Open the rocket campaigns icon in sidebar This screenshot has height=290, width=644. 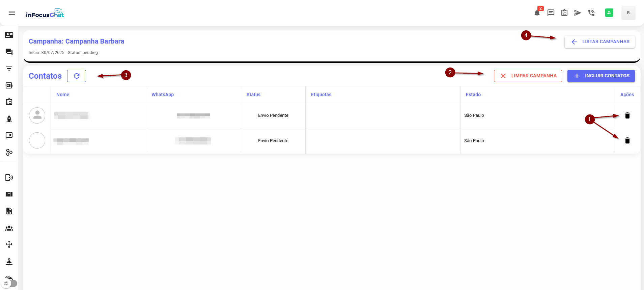pyautogui.click(x=9, y=119)
